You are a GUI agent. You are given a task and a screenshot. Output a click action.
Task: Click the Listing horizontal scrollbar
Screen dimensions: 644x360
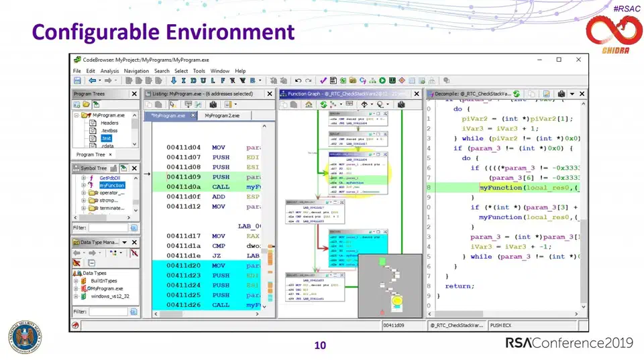(206, 314)
